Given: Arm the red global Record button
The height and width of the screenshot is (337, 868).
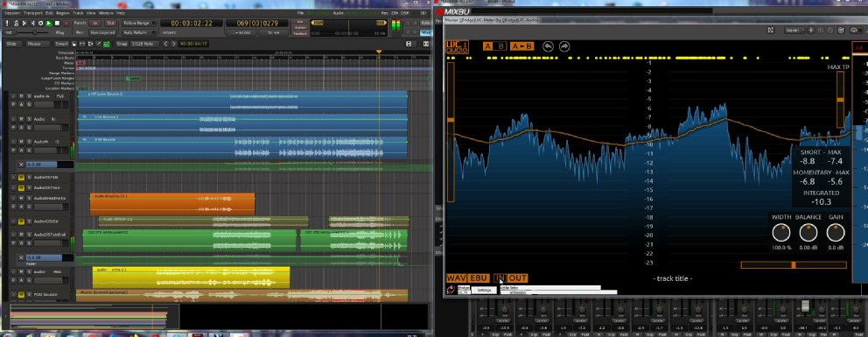Looking at the screenshot, I should click(x=66, y=24).
